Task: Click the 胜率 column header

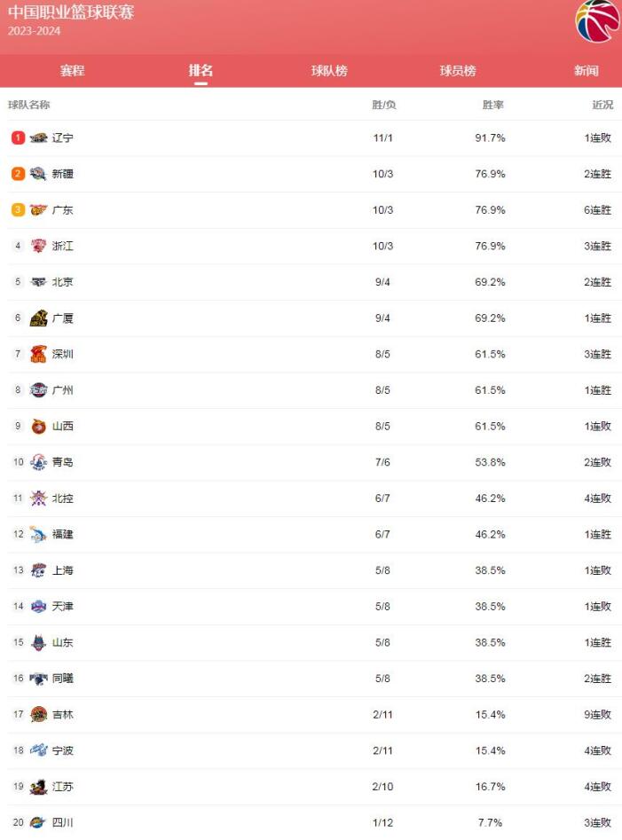Action: coord(492,105)
